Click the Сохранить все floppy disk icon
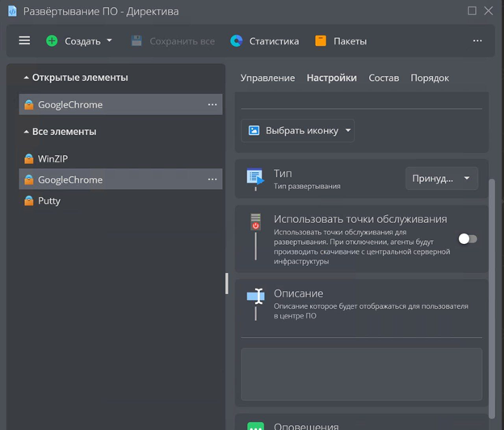 pyautogui.click(x=136, y=41)
